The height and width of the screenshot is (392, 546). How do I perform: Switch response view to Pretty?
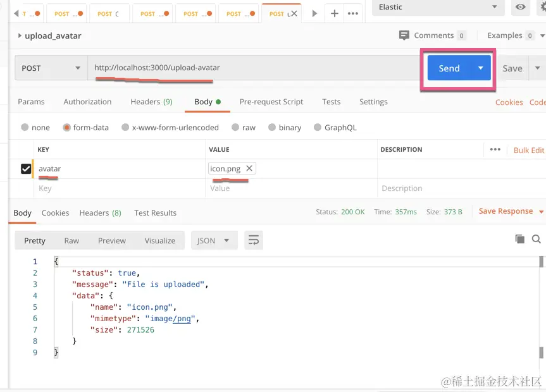click(x=34, y=240)
